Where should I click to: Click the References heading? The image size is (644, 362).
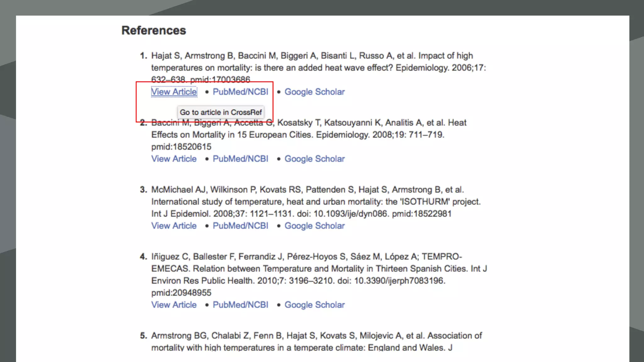click(154, 30)
